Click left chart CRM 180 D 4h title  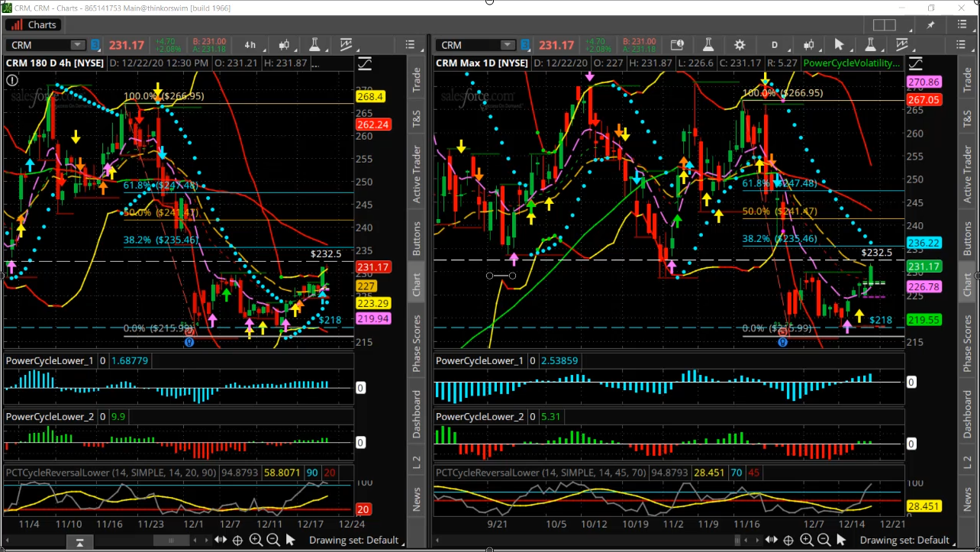click(x=54, y=63)
